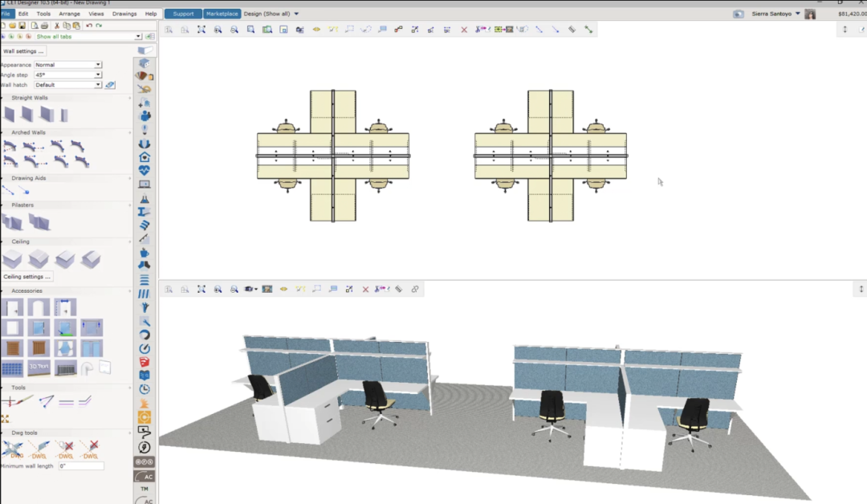Click the Wall settings button
867x504 pixels.
coord(23,51)
